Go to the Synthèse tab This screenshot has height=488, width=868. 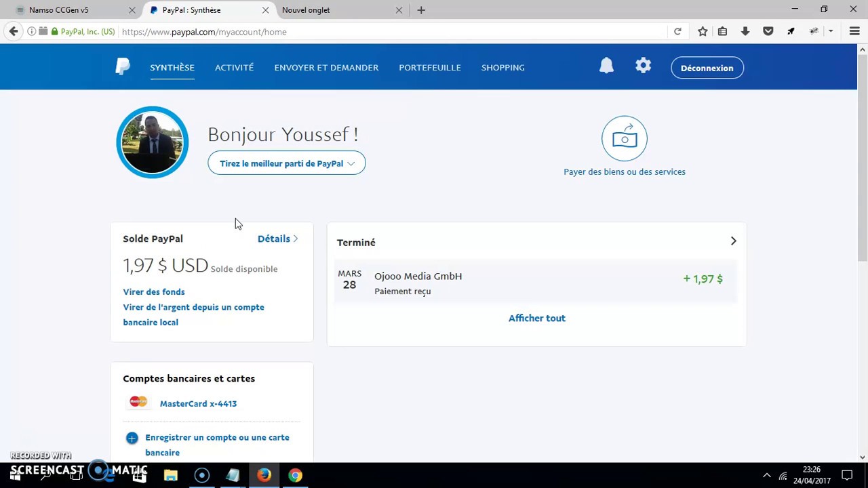[x=172, y=67]
